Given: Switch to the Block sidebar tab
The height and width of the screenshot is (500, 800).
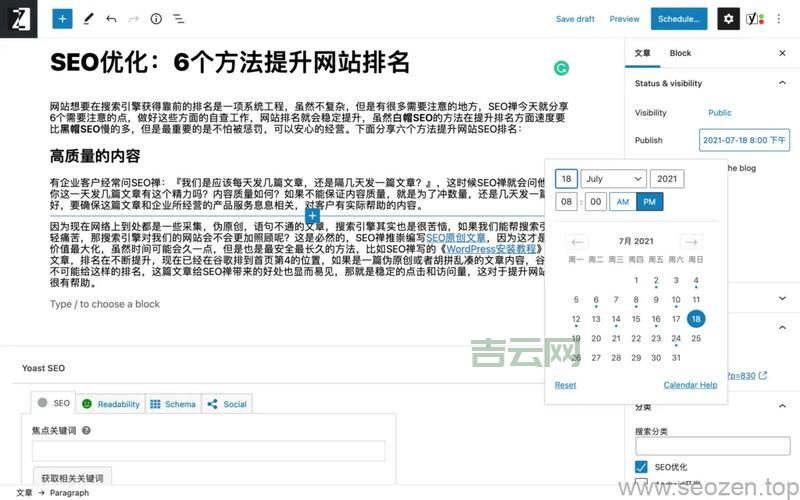Looking at the screenshot, I should pos(680,53).
